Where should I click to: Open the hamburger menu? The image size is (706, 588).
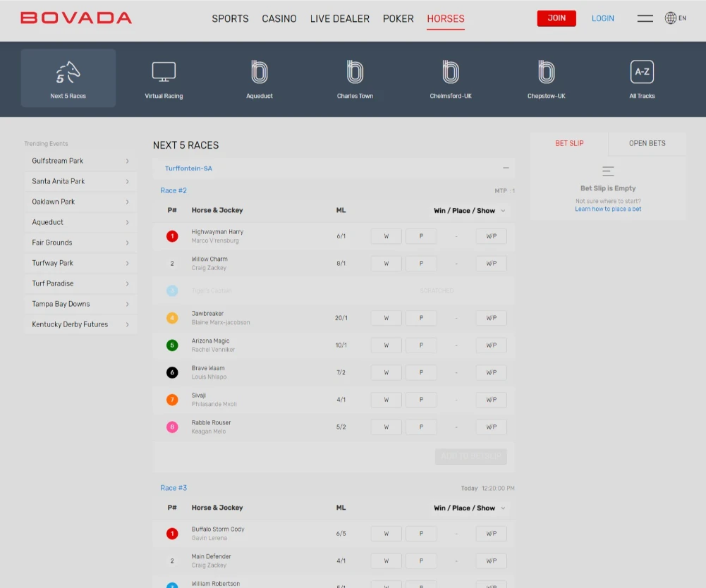pos(645,18)
